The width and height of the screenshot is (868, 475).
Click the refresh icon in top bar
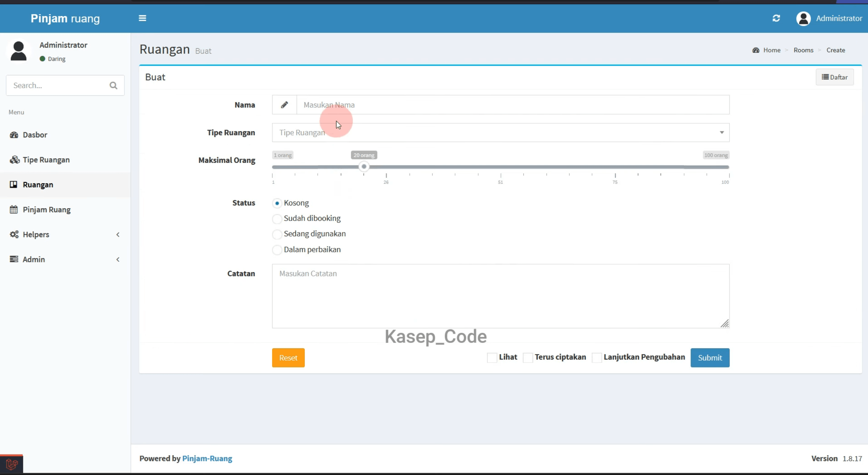[776, 18]
